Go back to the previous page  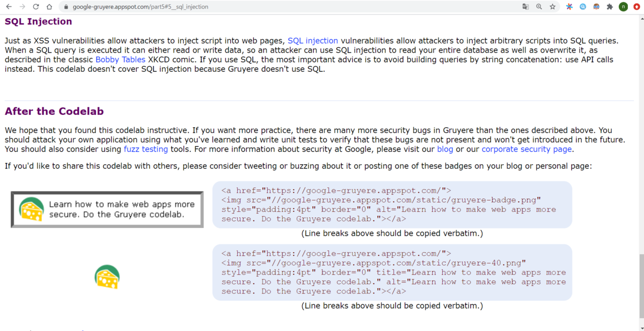point(9,7)
